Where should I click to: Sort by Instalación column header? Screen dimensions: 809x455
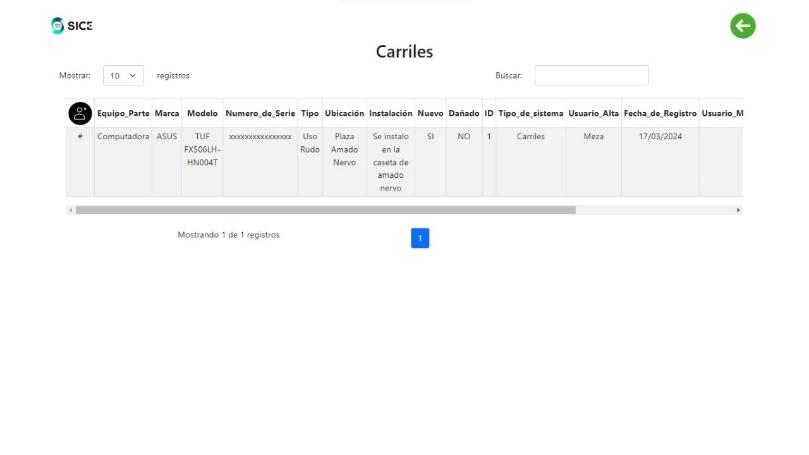coord(391,113)
